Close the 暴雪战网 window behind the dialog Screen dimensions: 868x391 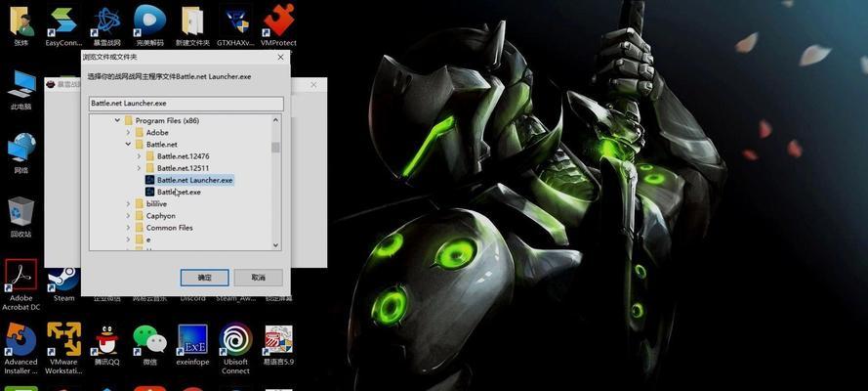point(313,85)
